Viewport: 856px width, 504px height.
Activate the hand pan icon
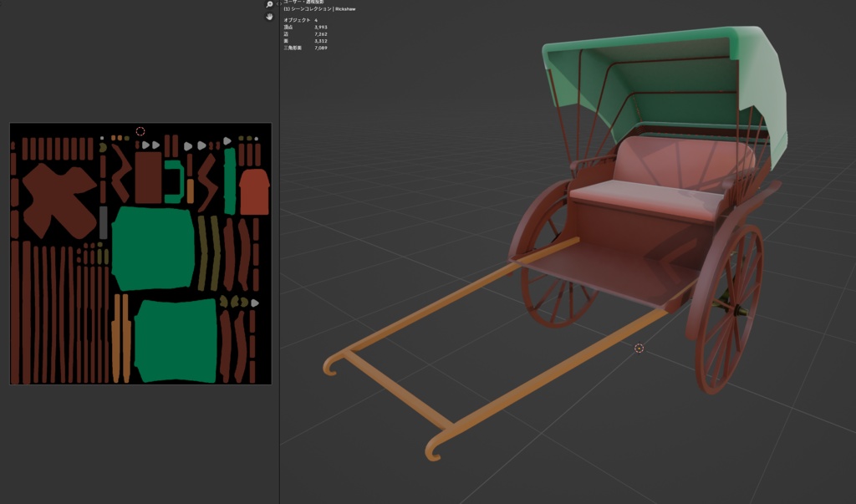pyautogui.click(x=269, y=17)
